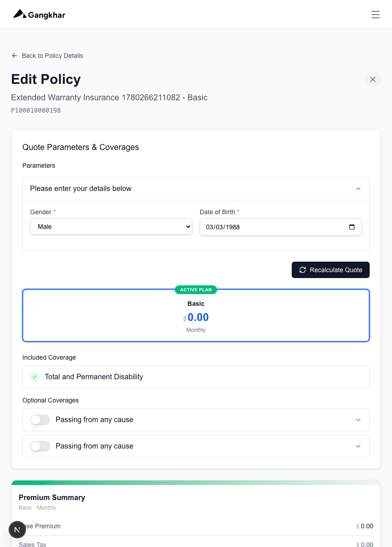Click the green checkmark beside Total and Permanent Disability

pos(35,377)
